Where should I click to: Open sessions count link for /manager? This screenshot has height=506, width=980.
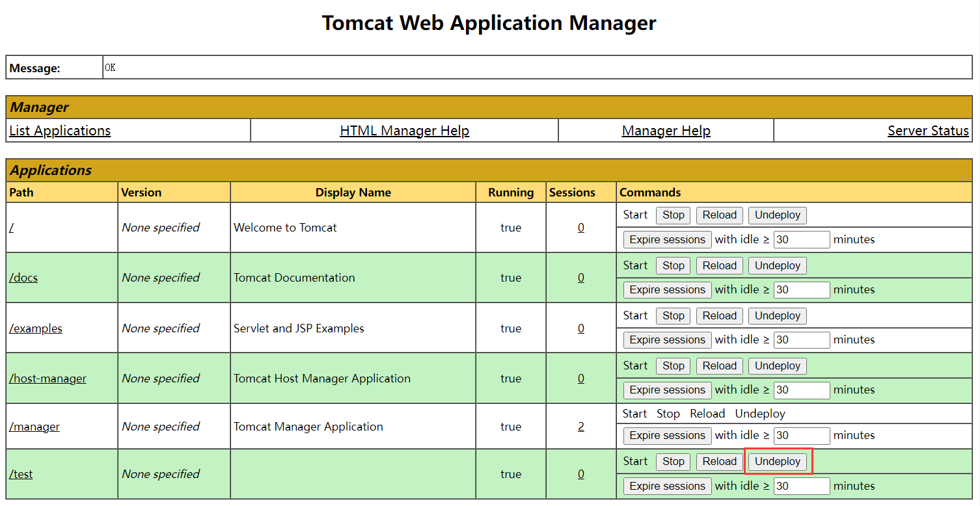click(x=580, y=427)
